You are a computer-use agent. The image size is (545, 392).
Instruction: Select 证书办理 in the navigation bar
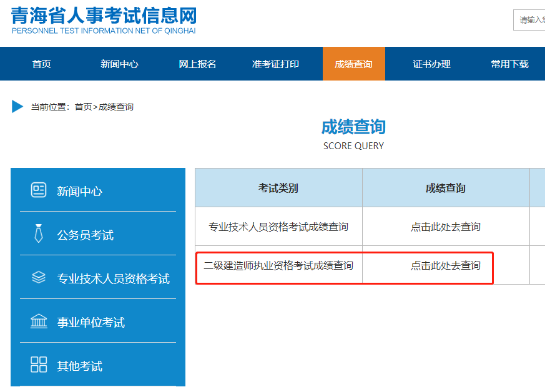click(433, 63)
